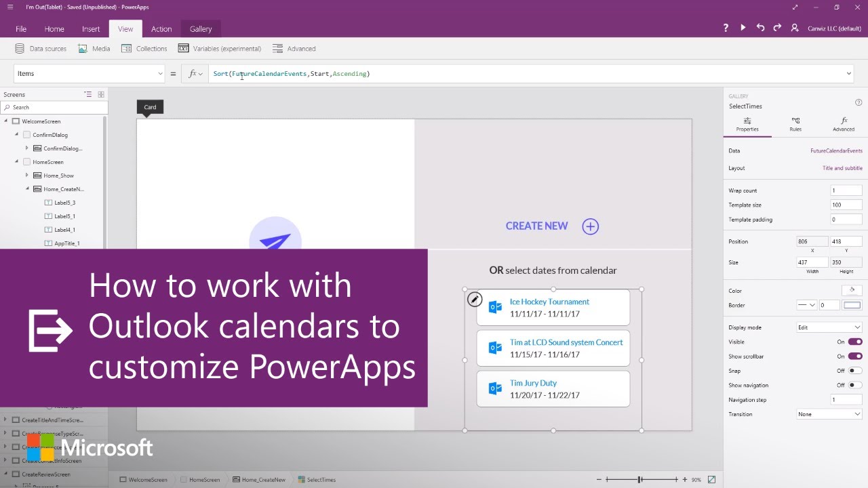Select Outlook icon on Tim Jury Duty card

click(495, 388)
